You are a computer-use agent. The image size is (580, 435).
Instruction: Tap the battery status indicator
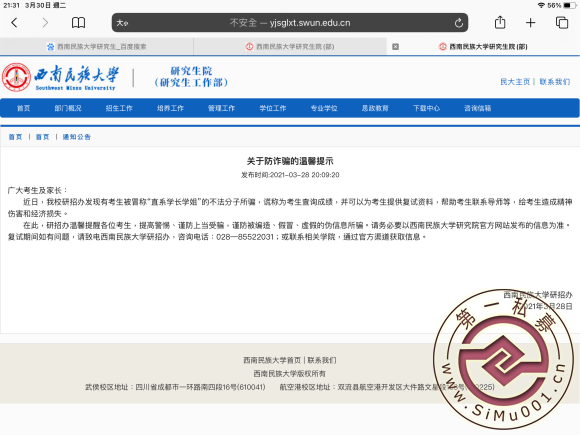tap(570, 6)
